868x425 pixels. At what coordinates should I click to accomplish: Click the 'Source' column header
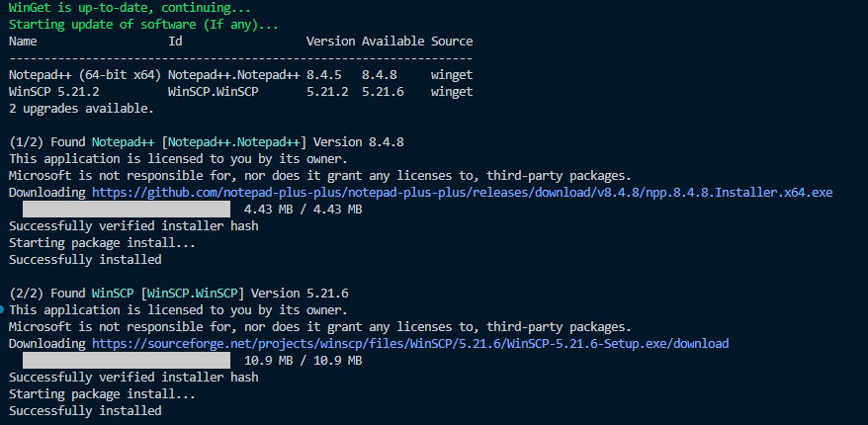tap(452, 42)
